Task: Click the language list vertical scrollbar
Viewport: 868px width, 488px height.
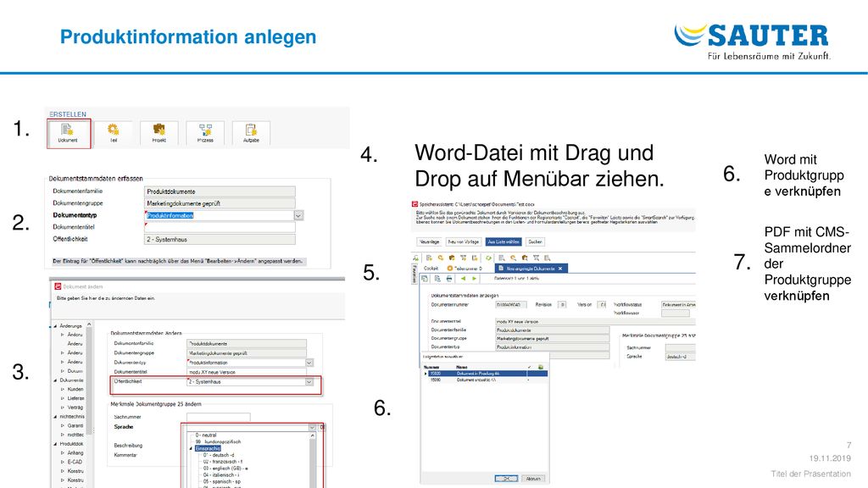Action: pos(312,460)
